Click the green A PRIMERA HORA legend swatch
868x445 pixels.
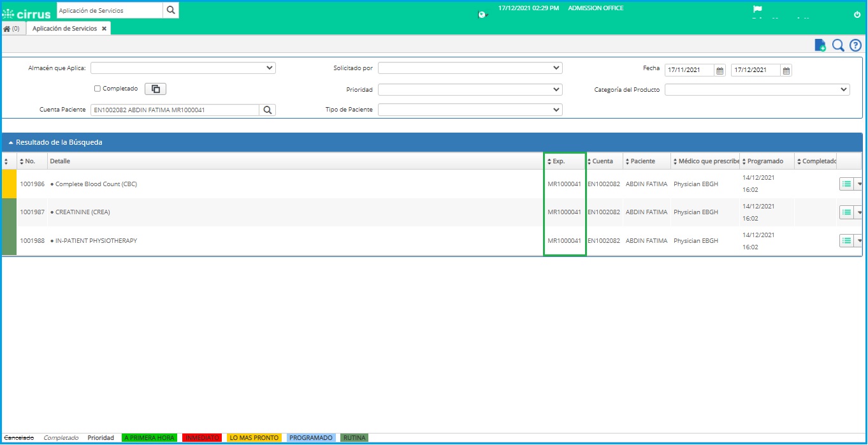pyautogui.click(x=149, y=437)
